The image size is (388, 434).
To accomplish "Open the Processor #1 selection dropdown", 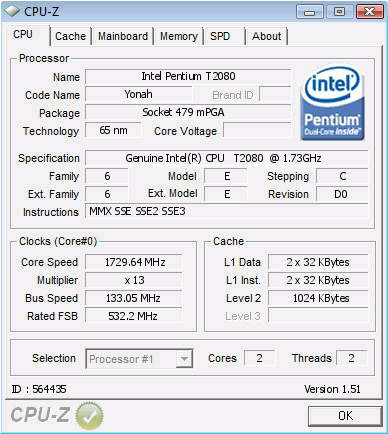I will click(x=139, y=359).
